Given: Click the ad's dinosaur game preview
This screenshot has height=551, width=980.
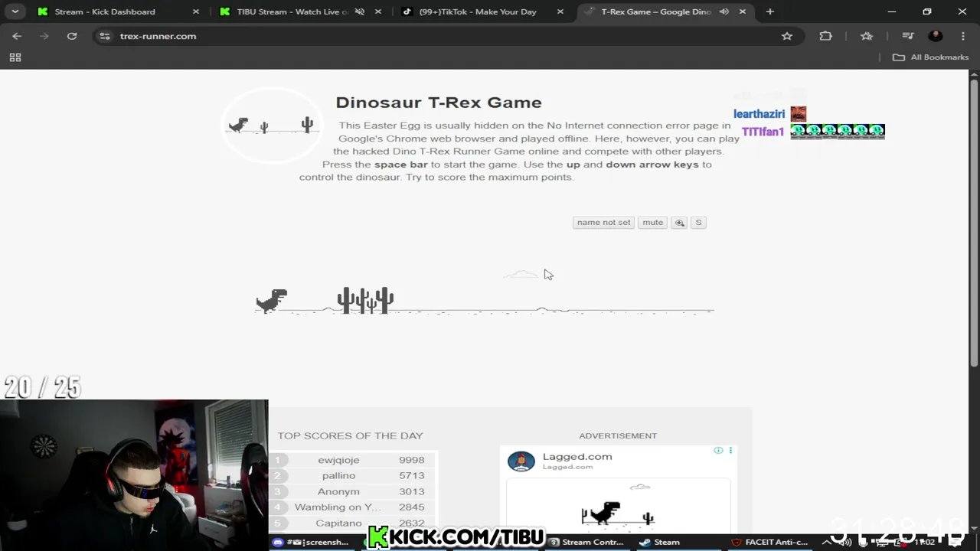Looking at the screenshot, I should coord(618,506).
